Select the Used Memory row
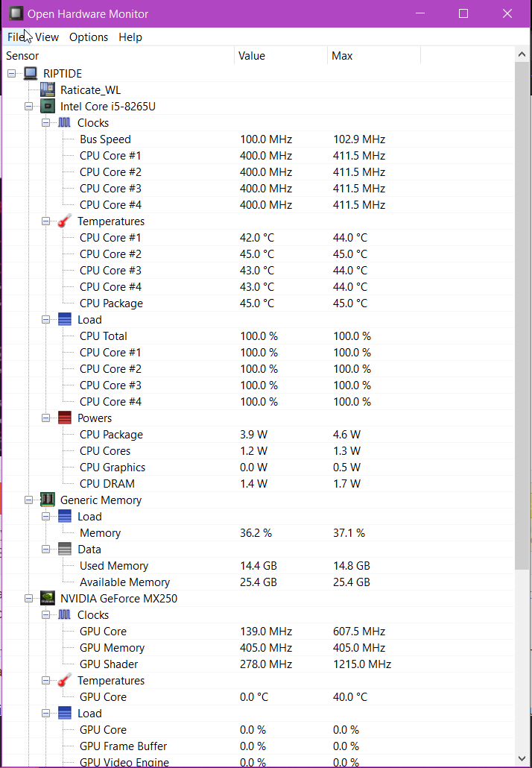The height and width of the screenshot is (768, 532). (x=259, y=566)
